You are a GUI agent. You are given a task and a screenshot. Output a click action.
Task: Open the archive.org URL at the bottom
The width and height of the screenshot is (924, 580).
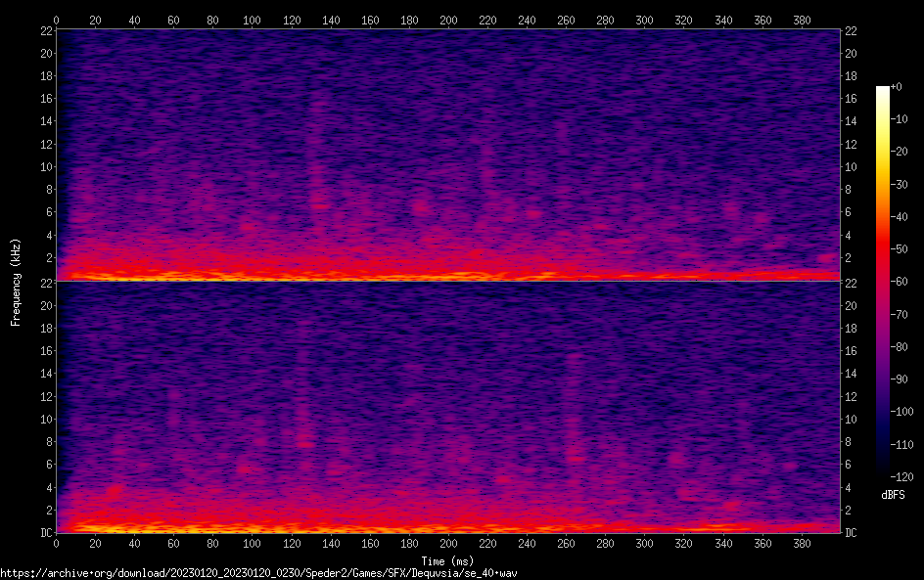click(x=258, y=572)
